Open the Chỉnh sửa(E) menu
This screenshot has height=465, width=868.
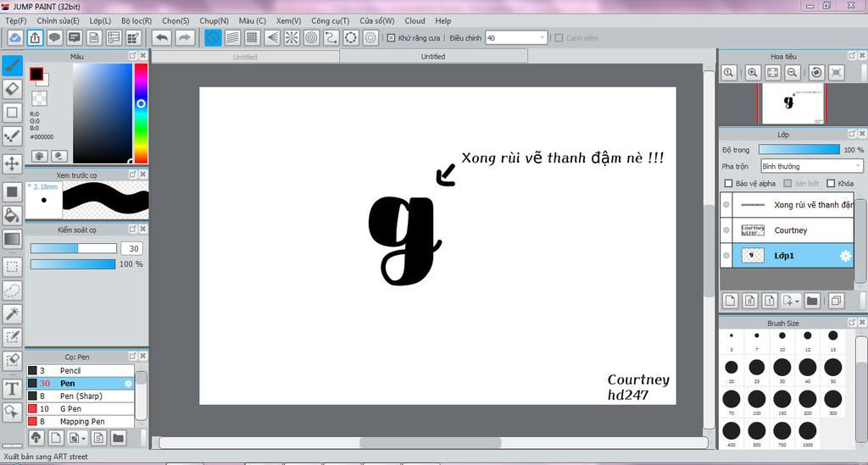click(x=58, y=21)
